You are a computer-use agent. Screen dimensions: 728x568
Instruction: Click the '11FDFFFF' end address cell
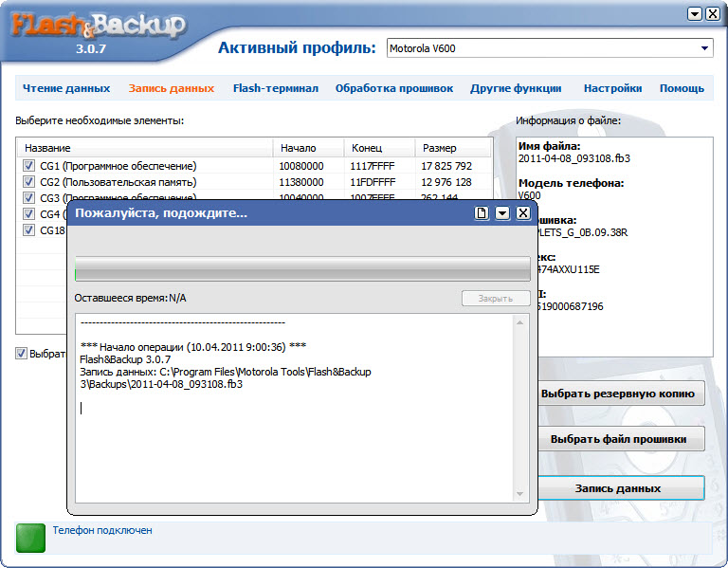pyautogui.click(x=373, y=182)
